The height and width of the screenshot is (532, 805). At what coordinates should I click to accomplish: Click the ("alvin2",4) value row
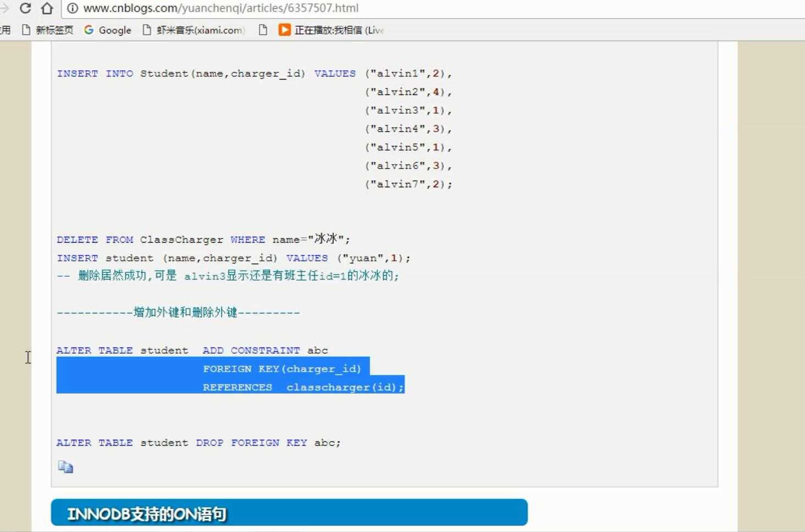tap(408, 92)
